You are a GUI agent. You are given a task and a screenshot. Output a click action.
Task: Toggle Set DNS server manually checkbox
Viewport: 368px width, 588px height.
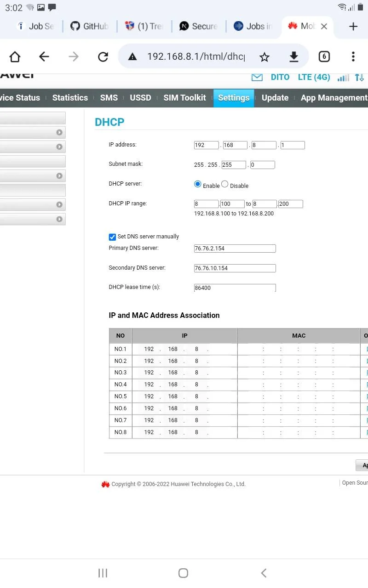(112, 237)
